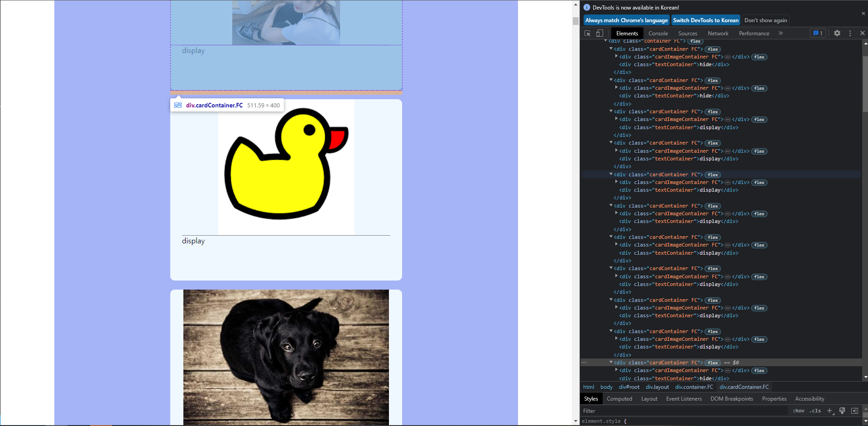Viewport: 868px width, 426px height.
Task: Toggle flex badge on the selected $0 row
Action: [713, 363]
